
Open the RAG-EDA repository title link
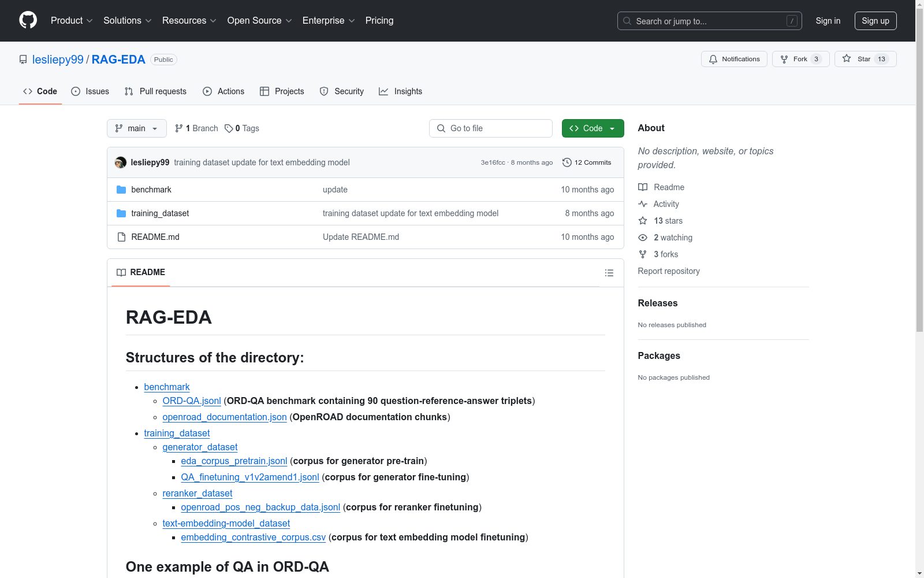click(x=118, y=60)
